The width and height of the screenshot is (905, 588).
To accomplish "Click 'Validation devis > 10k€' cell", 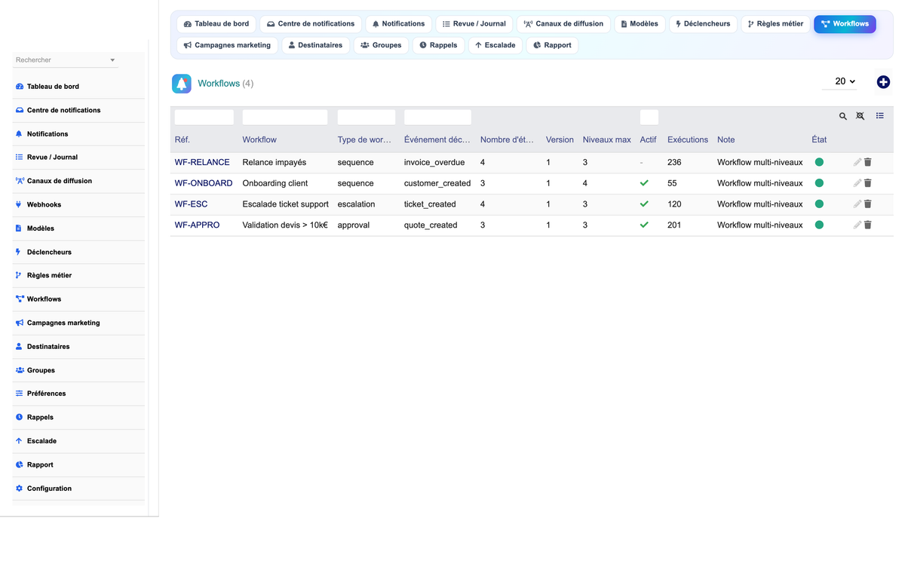I will coord(285,225).
